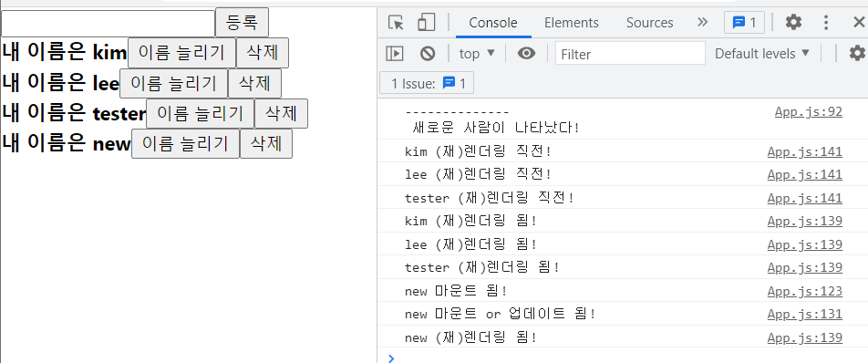Switch to the Elements tab
Screen dimensions: 868x363
coord(572,23)
